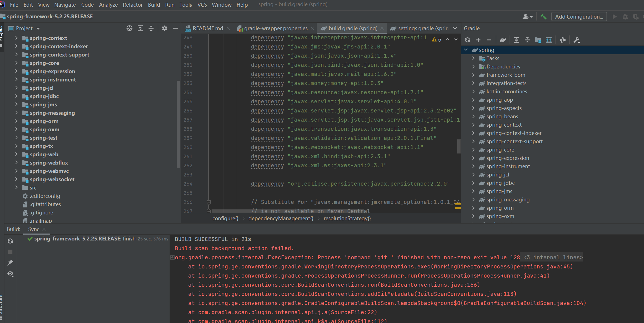The width and height of the screenshot is (644, 323).
Task: Open the Analyze menu
Action: (108, 5)
